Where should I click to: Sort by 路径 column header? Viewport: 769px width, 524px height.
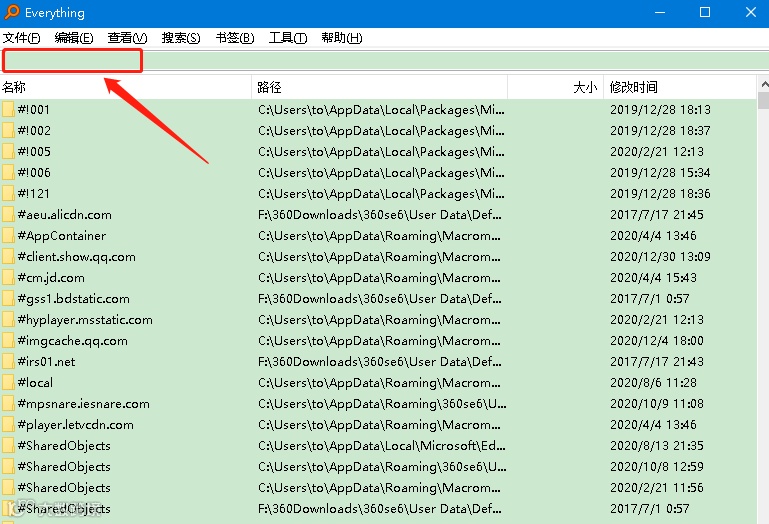click(x=380, y=87)
